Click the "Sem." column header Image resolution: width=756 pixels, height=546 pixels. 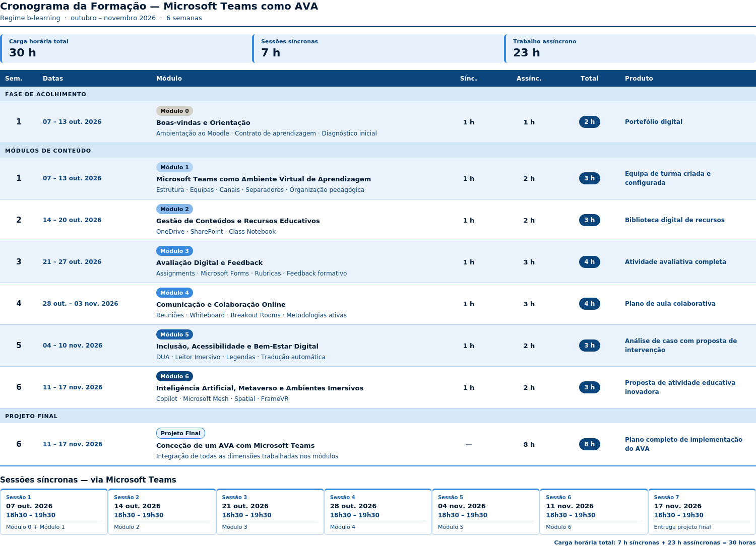14,79
